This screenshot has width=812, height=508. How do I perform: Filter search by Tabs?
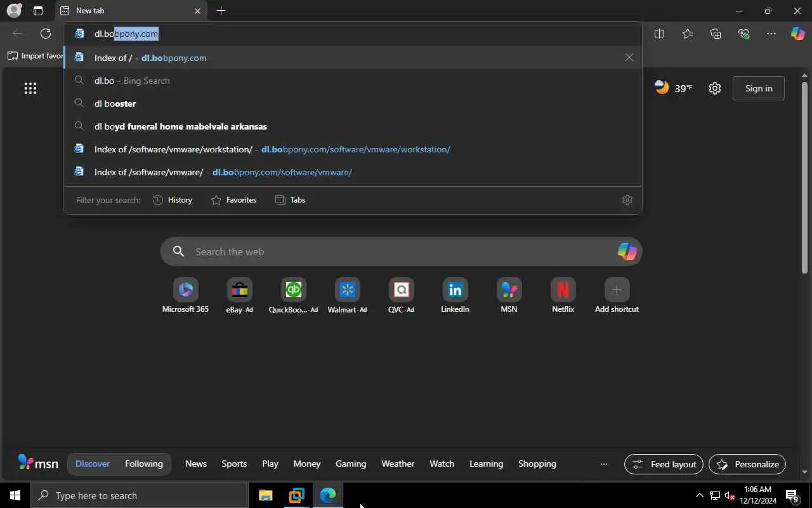[x=290, y=200]
